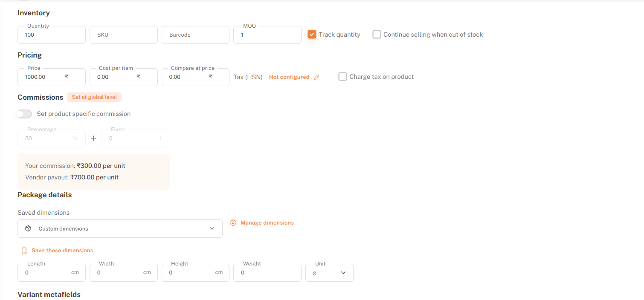Click the Commissions heading
Viewport: 644px width, 300px height.
pyautogui.click(x=41, y=97)
